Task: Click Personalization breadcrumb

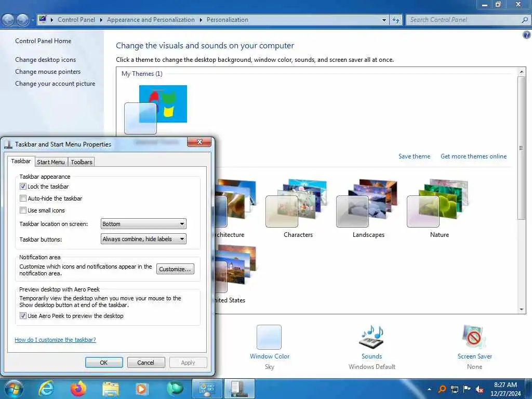Action: pyautogui.click(x=228, y=20)
